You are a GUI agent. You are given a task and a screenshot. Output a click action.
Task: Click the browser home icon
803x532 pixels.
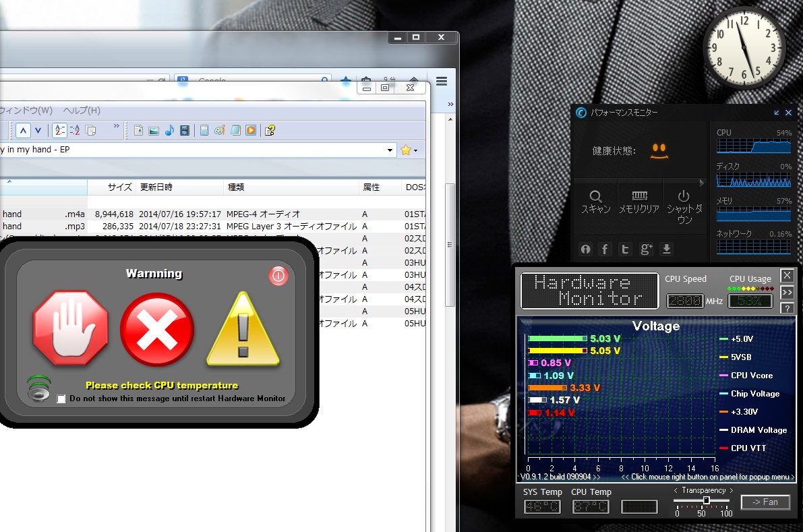414,80
